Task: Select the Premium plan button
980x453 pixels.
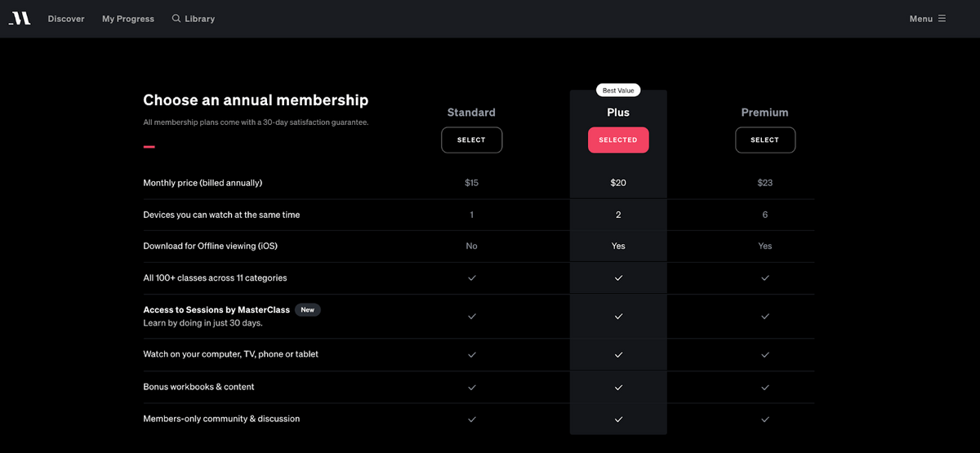Action: (765, 140)
